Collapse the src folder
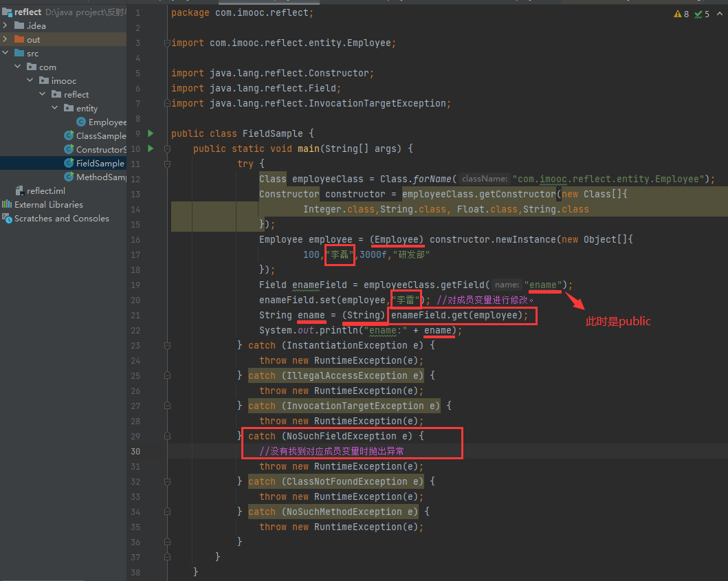728x581 pixels. click(5, 53)
